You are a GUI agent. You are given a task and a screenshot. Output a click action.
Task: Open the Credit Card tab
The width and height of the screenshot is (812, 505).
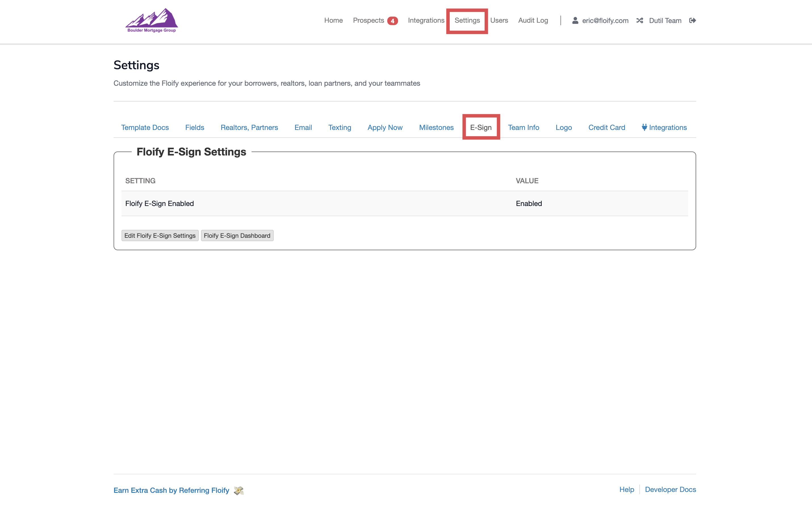click(606, 127)
